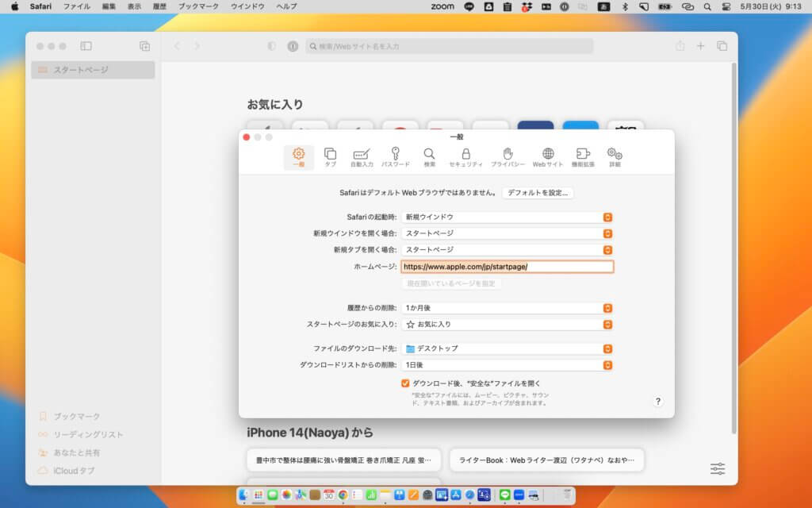Open the パスワード (Passwords) key icon pane
The width and height of the screenshot is (812, 508).
tap(395, 157)
